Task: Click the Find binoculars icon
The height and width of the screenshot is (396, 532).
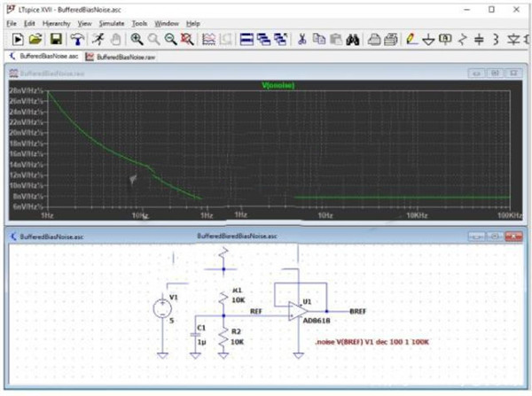Action: [351, 40]
